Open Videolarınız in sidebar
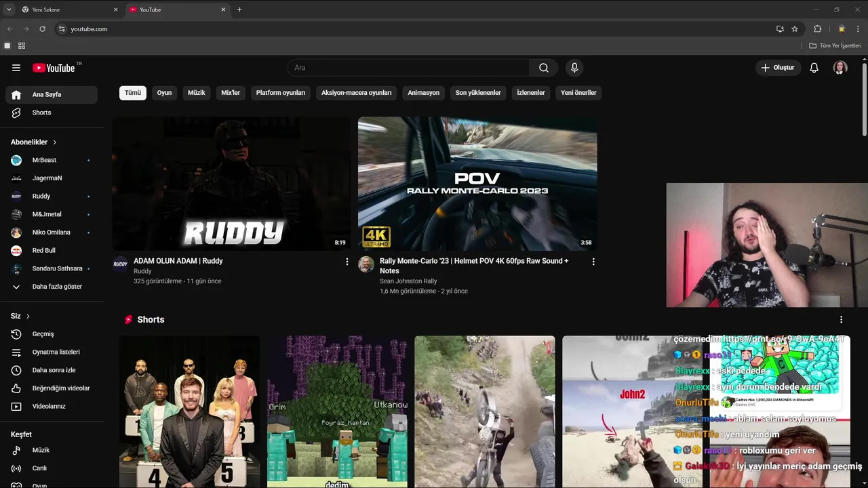 [x=52, y=406]
